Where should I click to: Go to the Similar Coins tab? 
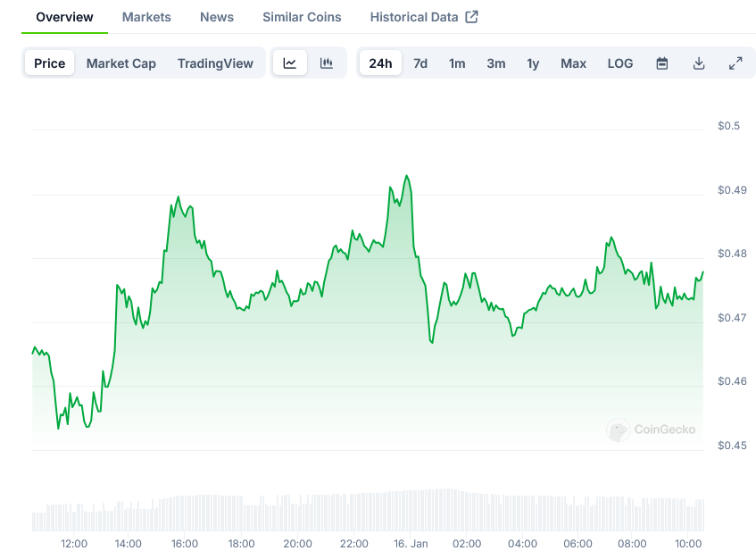(x=302, y=17)
